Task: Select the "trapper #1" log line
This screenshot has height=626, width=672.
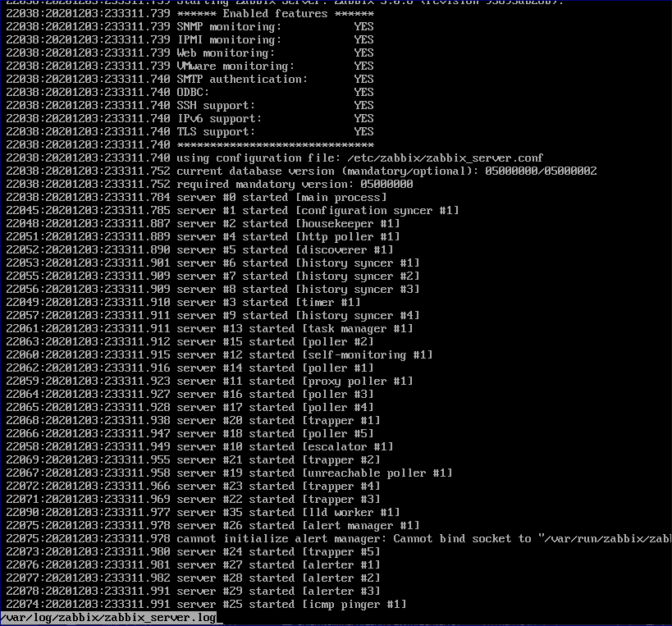Action: click(194, 420)
